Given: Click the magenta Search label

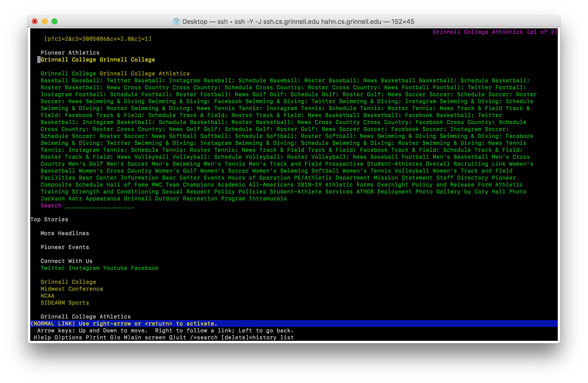Looking at the screenshot, I should [x=51, y=206].
